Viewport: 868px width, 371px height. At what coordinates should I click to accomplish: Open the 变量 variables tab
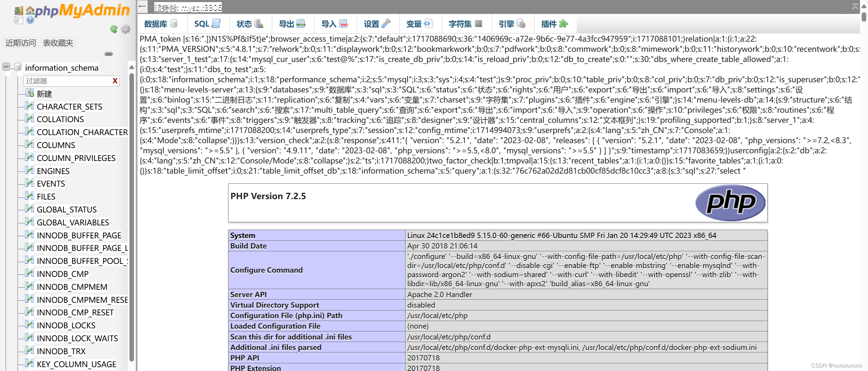point(419,23)
